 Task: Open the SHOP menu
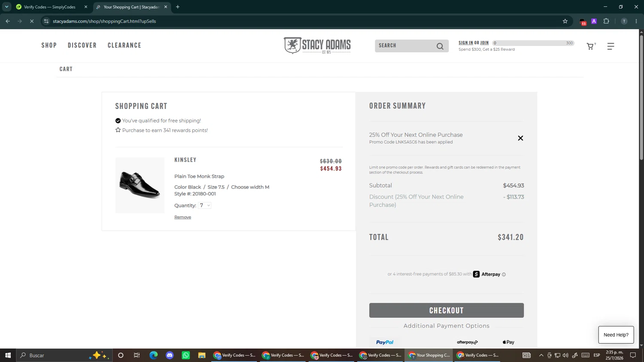point(49,45)
